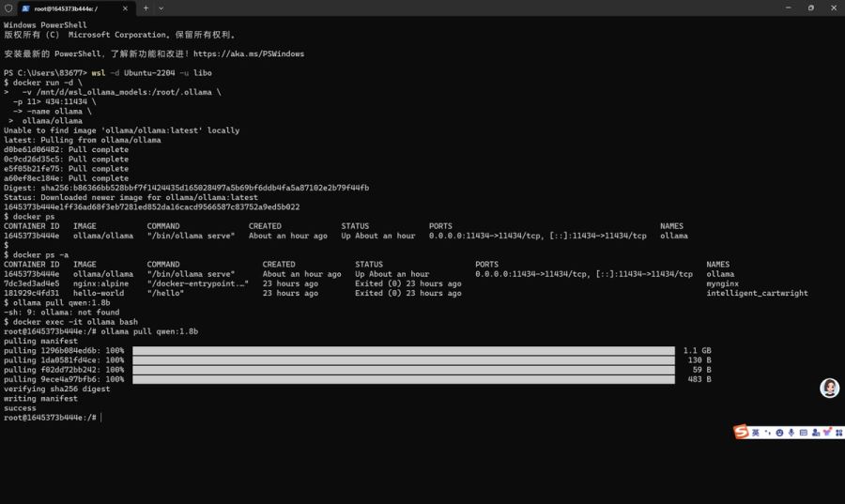Click 'pulling manifest' output line

coord(40,342)
